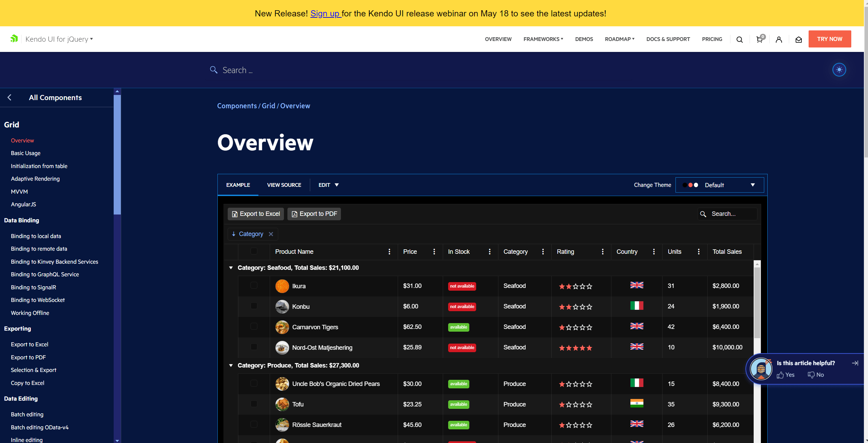Follow the Sign up webinar link

coord(325,13)
